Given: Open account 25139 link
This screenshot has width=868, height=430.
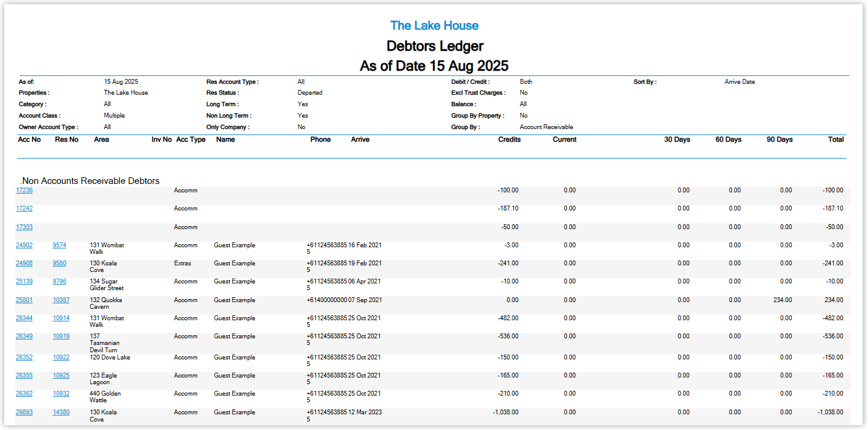Looking at the screenshot, I should coord(24,282).
